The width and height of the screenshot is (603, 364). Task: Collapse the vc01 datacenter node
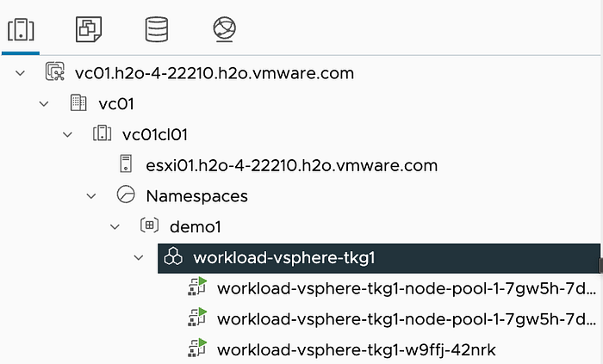(44, 103)
